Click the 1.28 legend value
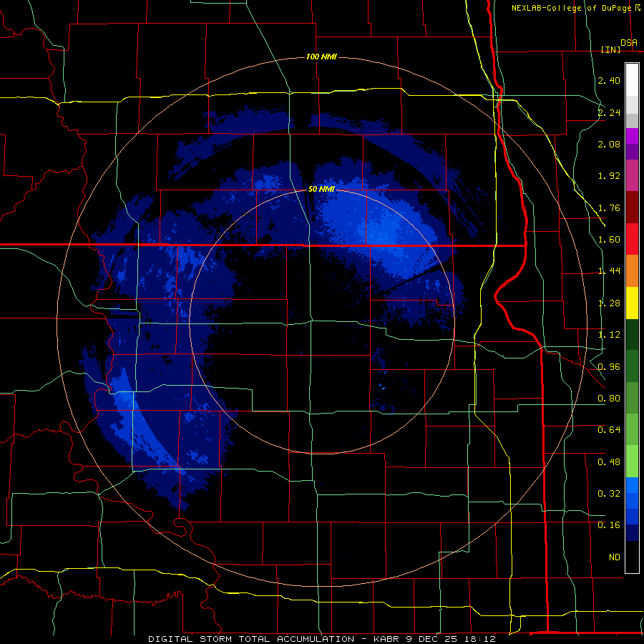Viewport: 644px width, 644px height. pyautogui.click(x=609, y=303)
